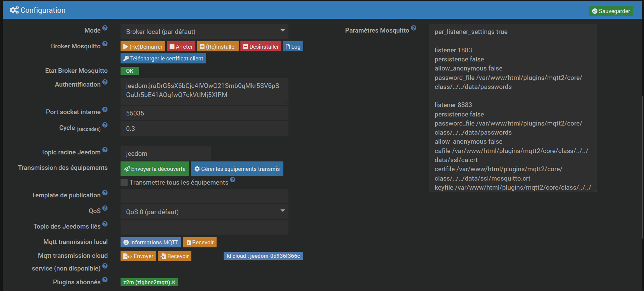Click Télécharger le certificat client

click(x=163, y=58)
